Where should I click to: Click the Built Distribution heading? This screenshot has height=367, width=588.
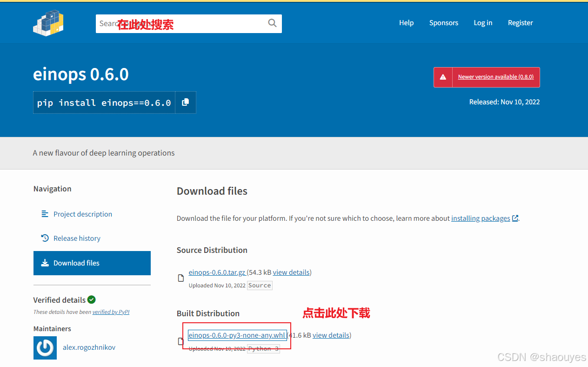208,313
